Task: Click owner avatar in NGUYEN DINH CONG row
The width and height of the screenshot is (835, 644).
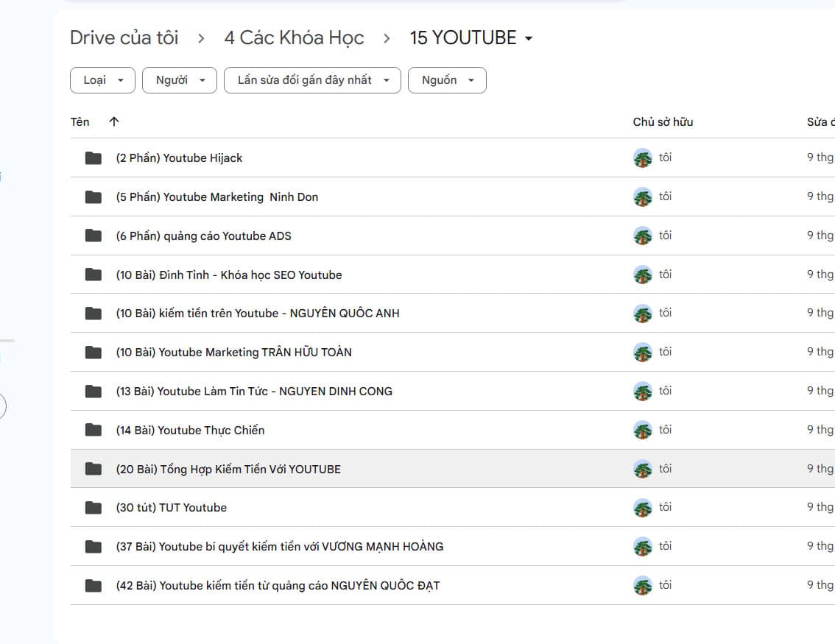Action: click(643, 392)
